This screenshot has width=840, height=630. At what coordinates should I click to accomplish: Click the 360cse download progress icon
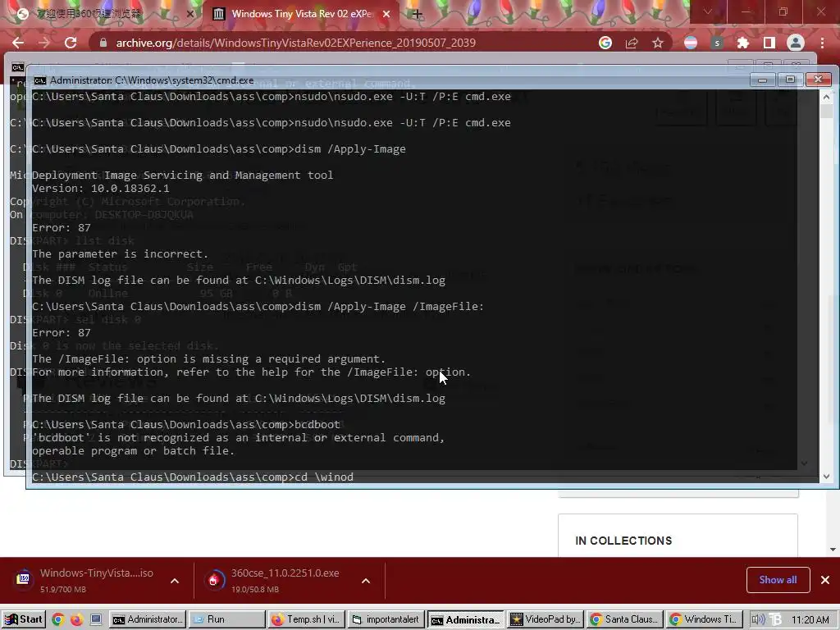(x=213, y=580)
